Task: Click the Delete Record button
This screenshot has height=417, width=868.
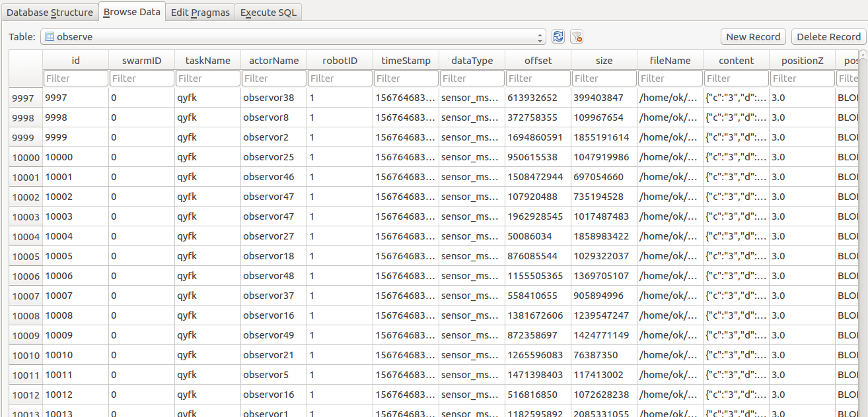Action: pyautogui.click(x=828, y=36)
